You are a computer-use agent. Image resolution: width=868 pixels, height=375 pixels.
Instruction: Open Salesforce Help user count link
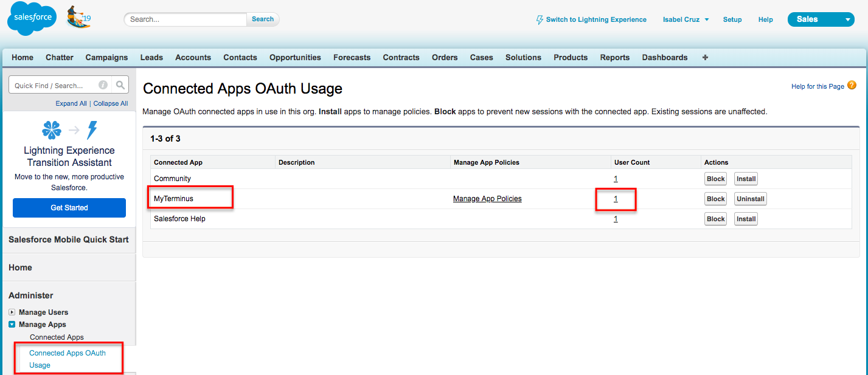pyautogui.click(x=616, y=219)
